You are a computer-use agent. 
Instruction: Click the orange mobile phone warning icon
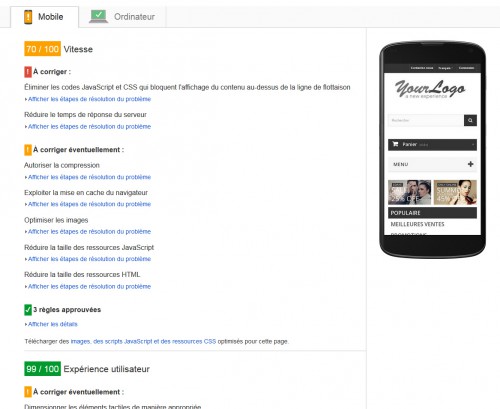[x=28, y=17]
